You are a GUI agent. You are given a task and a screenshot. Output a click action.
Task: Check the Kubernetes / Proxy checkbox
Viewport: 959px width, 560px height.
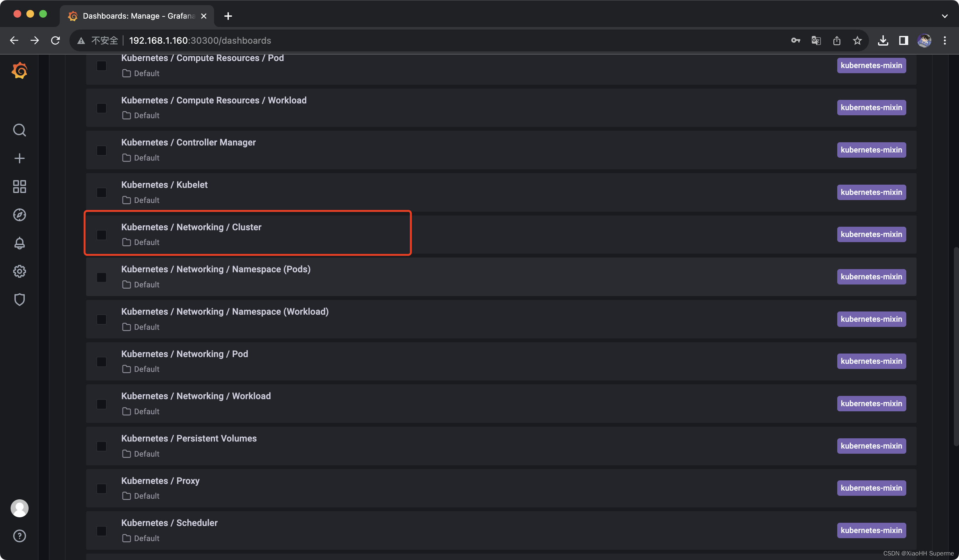pyautogui.click(x=101, y=488)
